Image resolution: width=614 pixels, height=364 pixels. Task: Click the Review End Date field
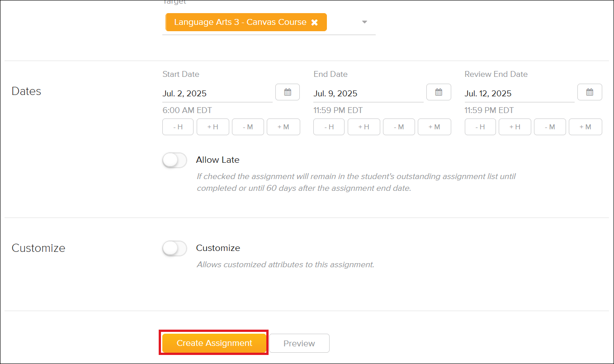tap(506, 93)
